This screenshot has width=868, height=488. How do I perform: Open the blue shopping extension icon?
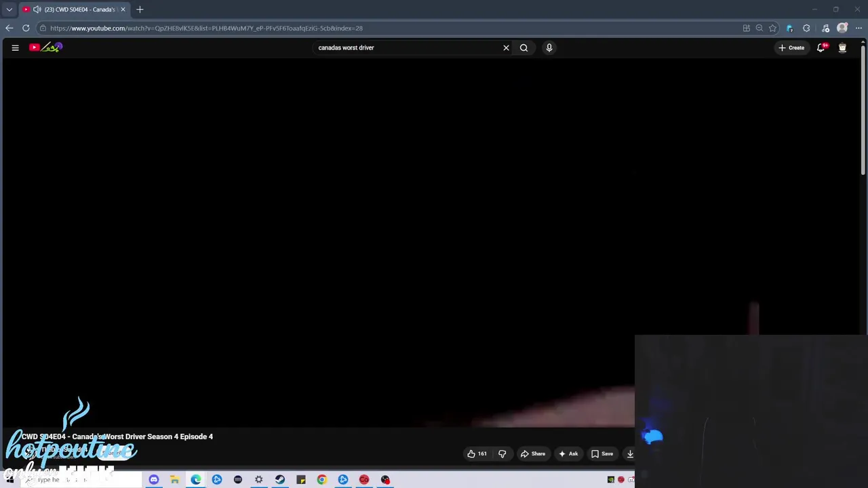pyautogui.click(x=789, y=28)
